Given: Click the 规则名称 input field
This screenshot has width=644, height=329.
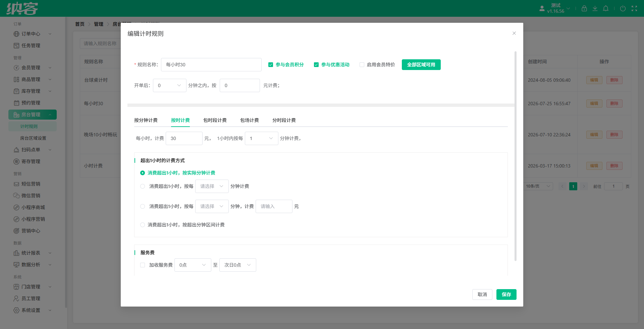Looking at the screenshot, I should (x=211, y=65).
